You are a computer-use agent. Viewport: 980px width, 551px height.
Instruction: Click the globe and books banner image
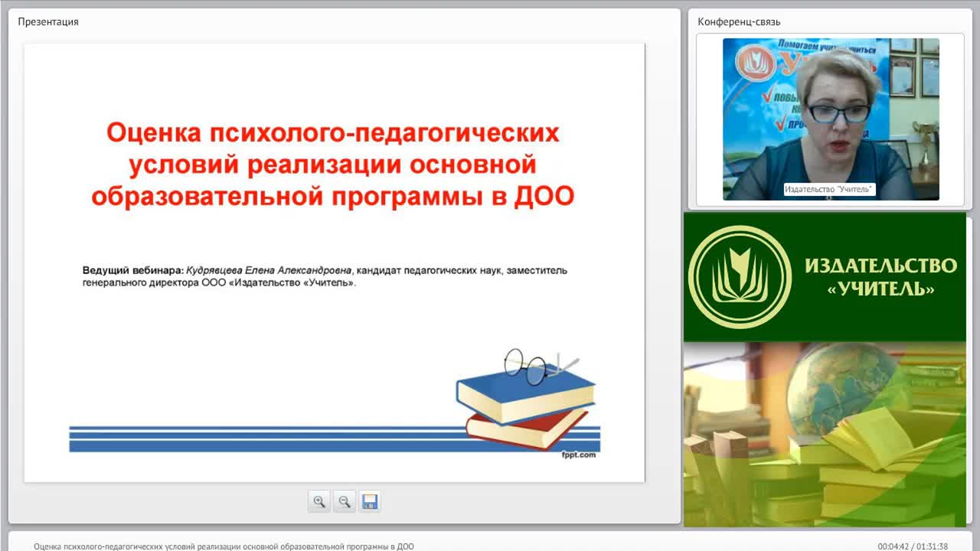(x=825, y=434)
